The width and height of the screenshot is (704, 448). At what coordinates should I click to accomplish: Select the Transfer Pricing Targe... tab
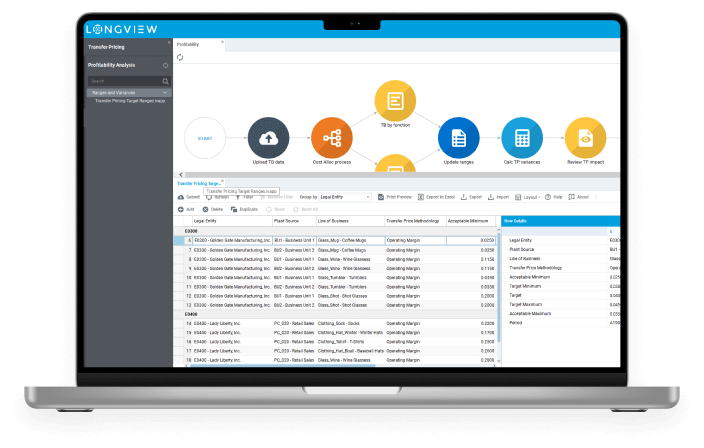(x=198, y=183)
